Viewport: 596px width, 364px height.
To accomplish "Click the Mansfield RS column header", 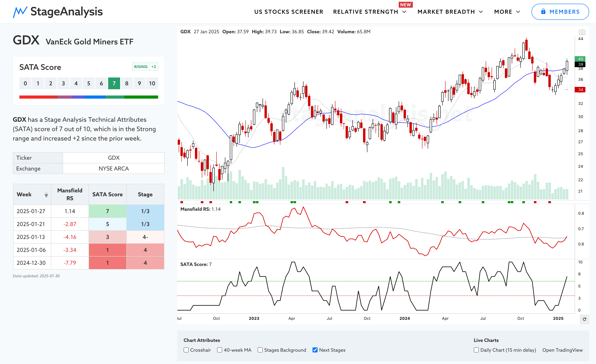I will pos(70,195).
